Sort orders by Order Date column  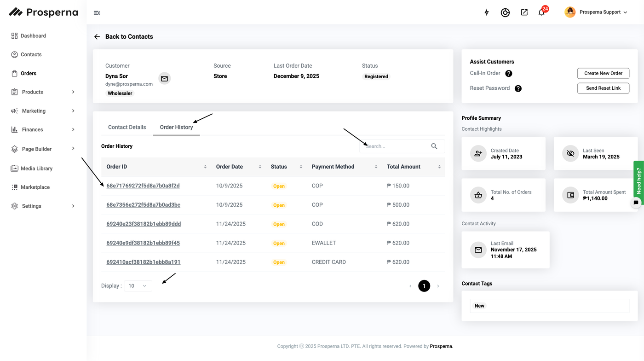(260, 167)
